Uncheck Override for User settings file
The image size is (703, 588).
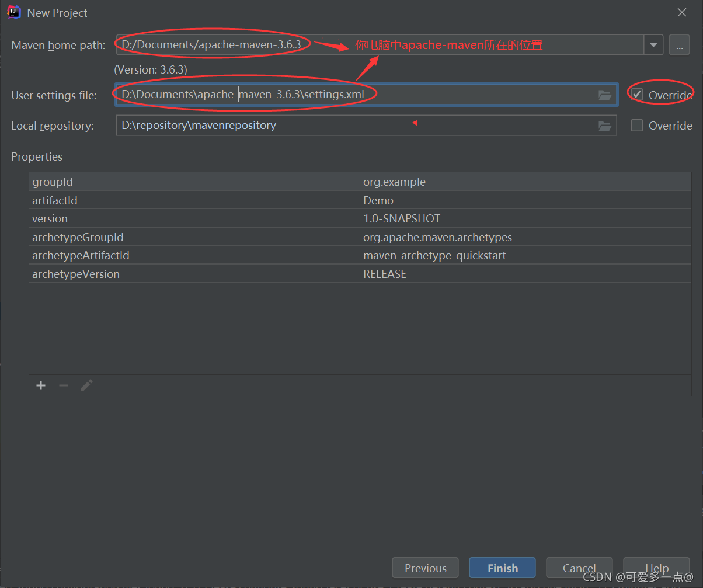tap(637, 95)
